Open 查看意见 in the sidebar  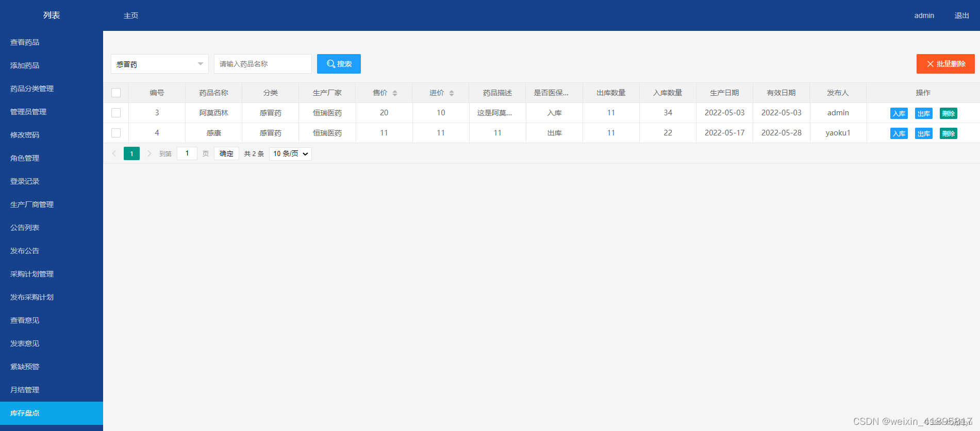(52, 320)
